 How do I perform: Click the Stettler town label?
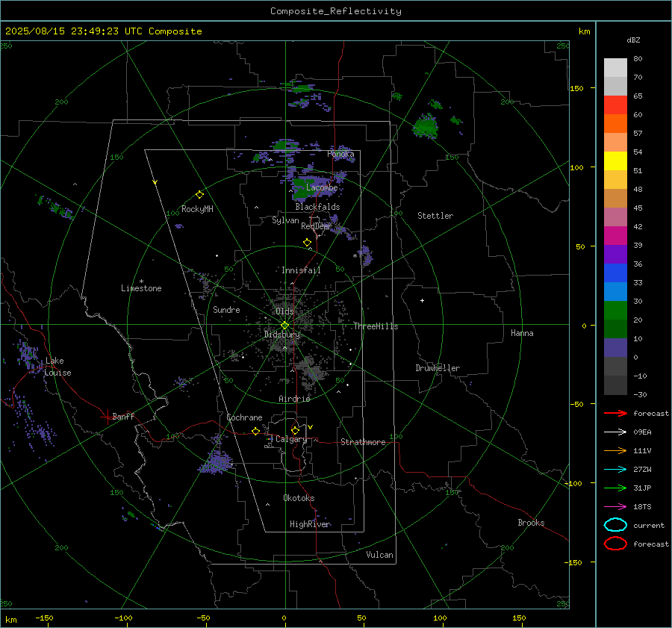pos(435,216)
